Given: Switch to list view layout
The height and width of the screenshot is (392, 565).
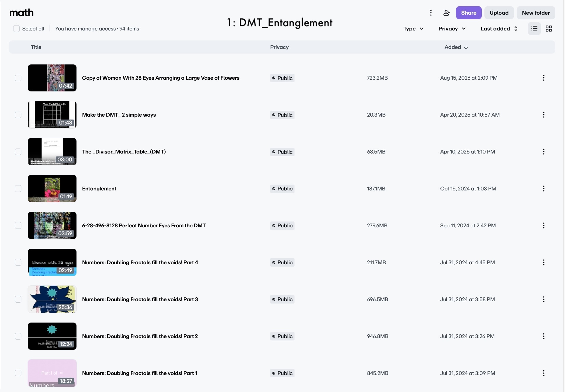Looking at the screenshot, I should (x=534, y=28).
